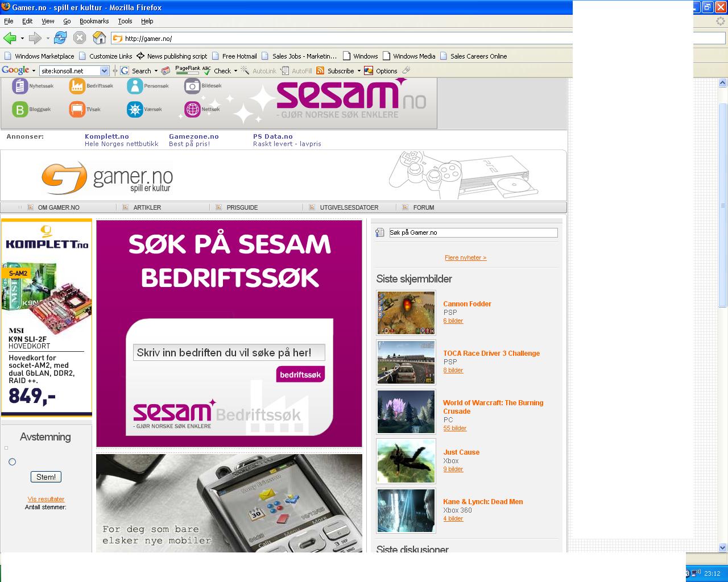Viewport: 728px width, 582px height.
Task: Click the highlighter pen icon on Google toolbar
Action: [x=406, y=70]
